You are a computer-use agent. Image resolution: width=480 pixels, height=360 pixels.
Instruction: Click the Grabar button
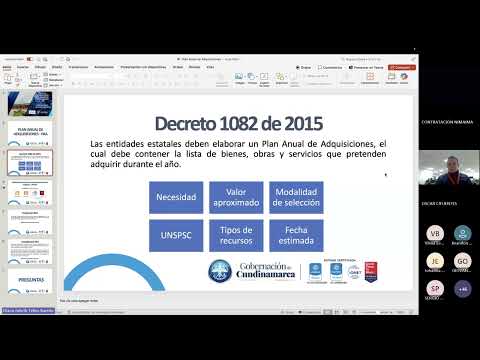tap(304, 67)
